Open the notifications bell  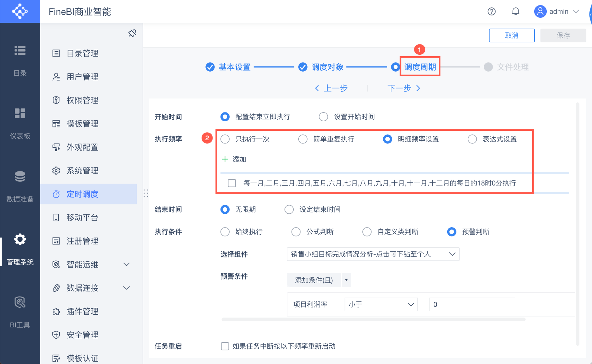pos(515,12)
